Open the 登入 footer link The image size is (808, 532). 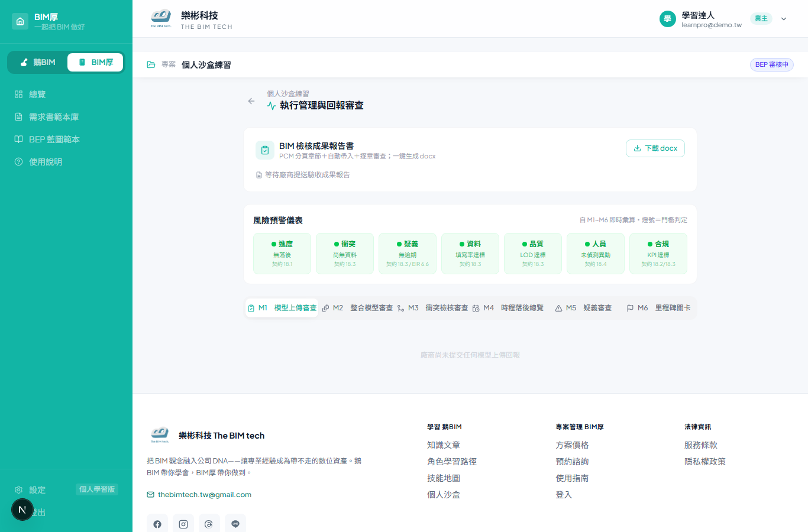(564, 495)
